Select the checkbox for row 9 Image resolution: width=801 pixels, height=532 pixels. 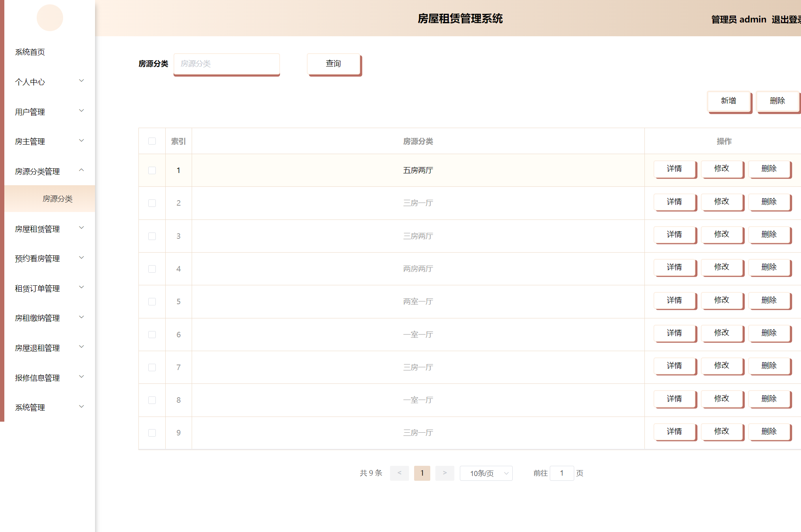pos(152,433)
